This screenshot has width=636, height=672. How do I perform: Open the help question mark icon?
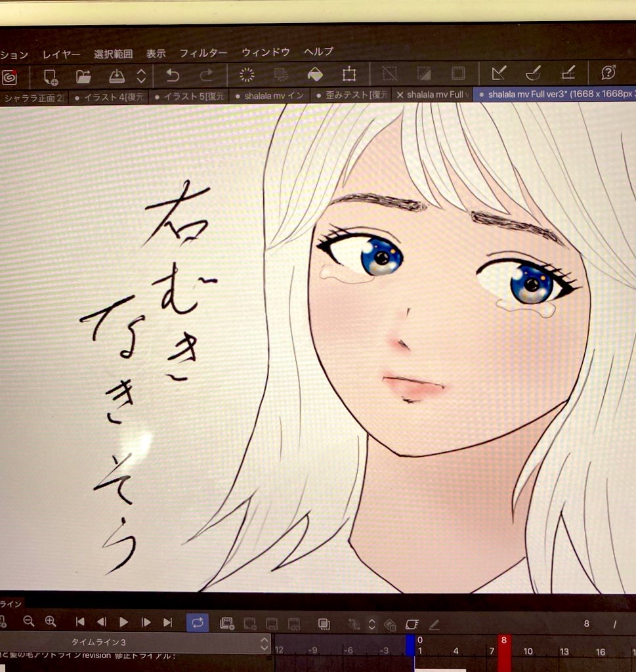[x=608, y=73]
